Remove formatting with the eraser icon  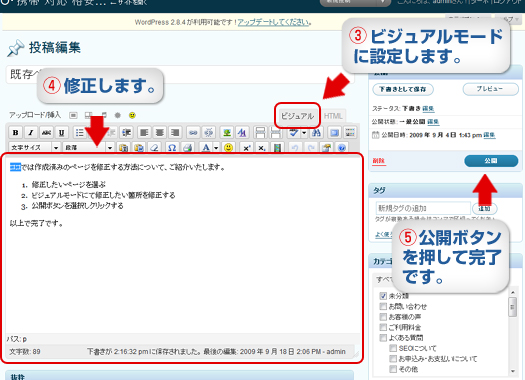pyautogui.click(x=154, y=148)
